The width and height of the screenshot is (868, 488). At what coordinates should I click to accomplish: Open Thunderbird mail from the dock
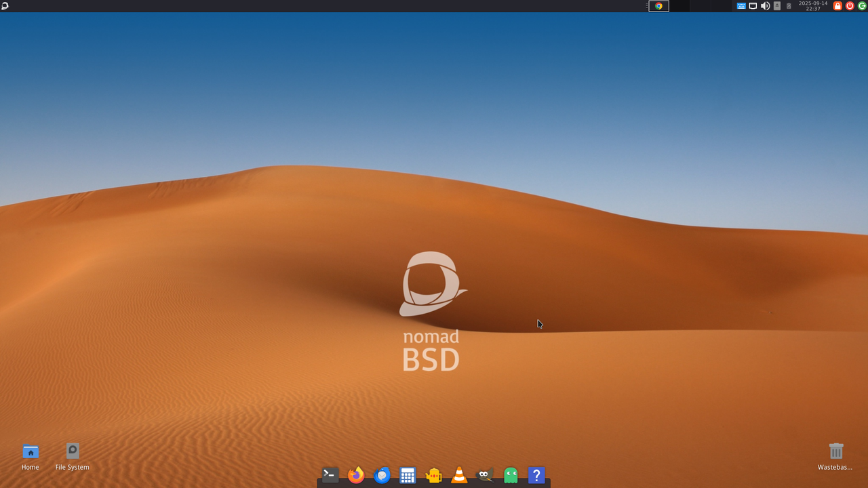(382, 475)
